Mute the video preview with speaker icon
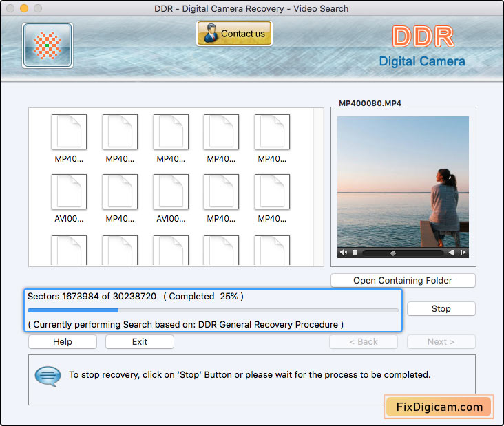The width and height of the screenshot is (504, 426). 344,252
